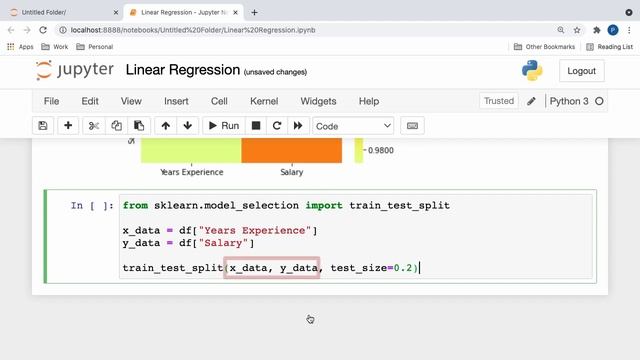Open Chrome extensions puzzle icon
640x360 pixels.
597,30
